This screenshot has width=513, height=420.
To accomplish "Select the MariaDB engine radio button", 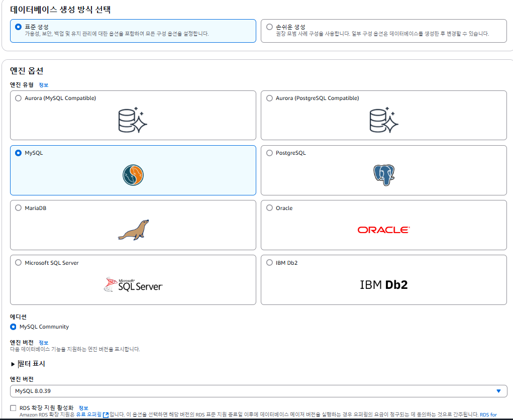I will [18, 207].
